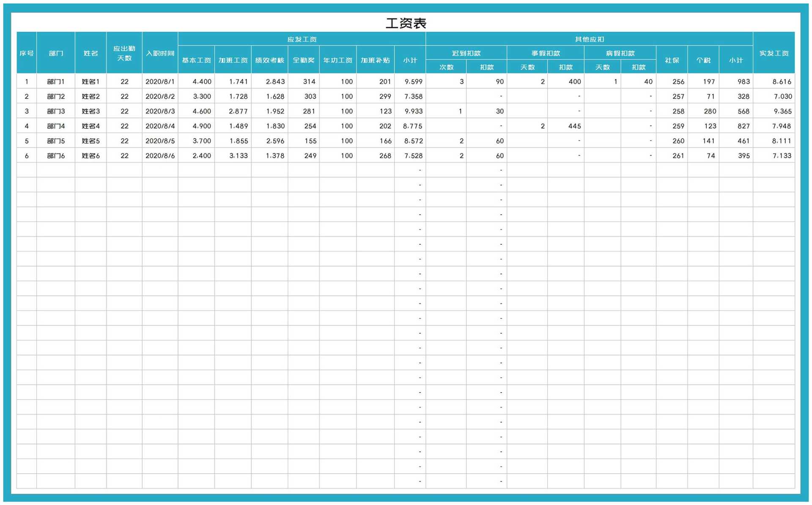Click the 部门3 cell
Viewport: 812px width, 505px height.
(56, 111)
